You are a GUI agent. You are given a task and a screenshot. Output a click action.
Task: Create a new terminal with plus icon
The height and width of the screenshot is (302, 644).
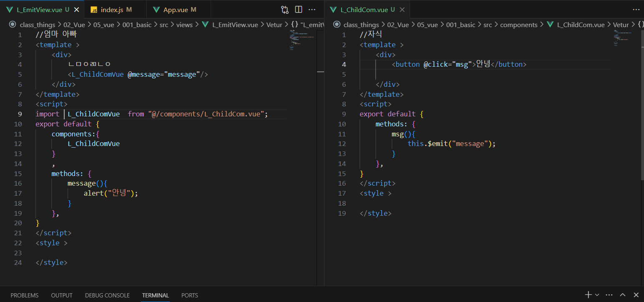[x=589, y=295]
